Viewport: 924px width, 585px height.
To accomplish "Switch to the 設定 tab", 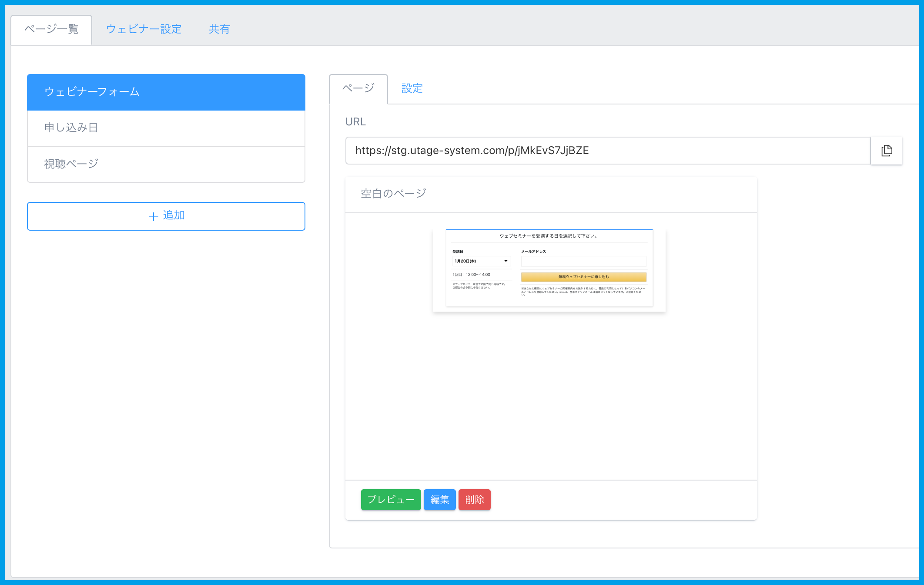I will tap(412, 88).
